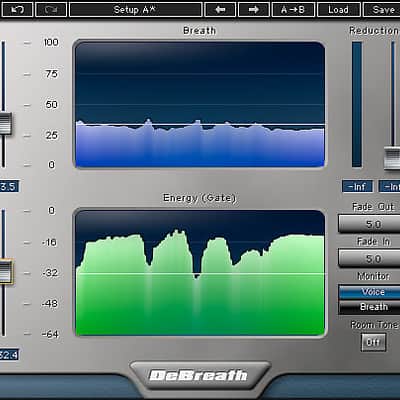The height and width of the screenshot is (400, 400).
Task: Click the 25 mark on Breath scale
Action: [x=52, y=135]
